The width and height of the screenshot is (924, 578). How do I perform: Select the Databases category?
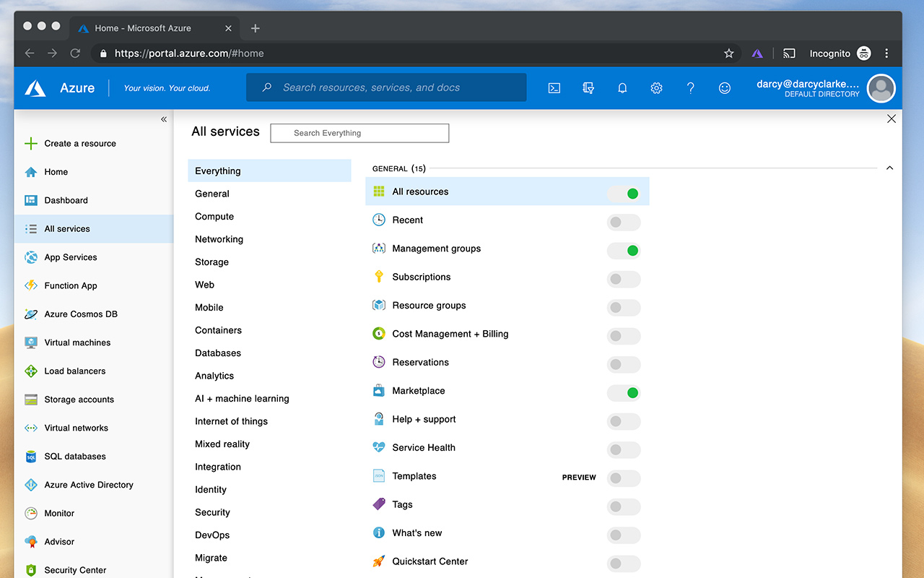tap(218, 353)
